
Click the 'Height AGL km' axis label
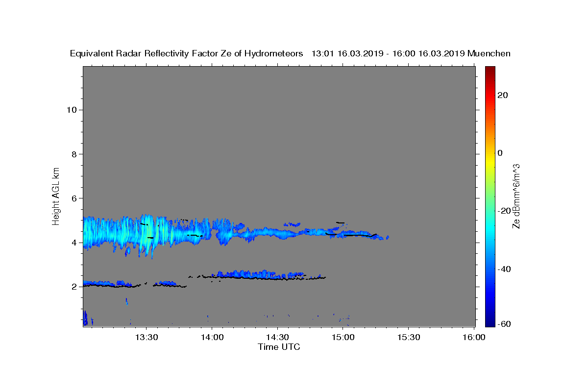click(x=56, y=196)
